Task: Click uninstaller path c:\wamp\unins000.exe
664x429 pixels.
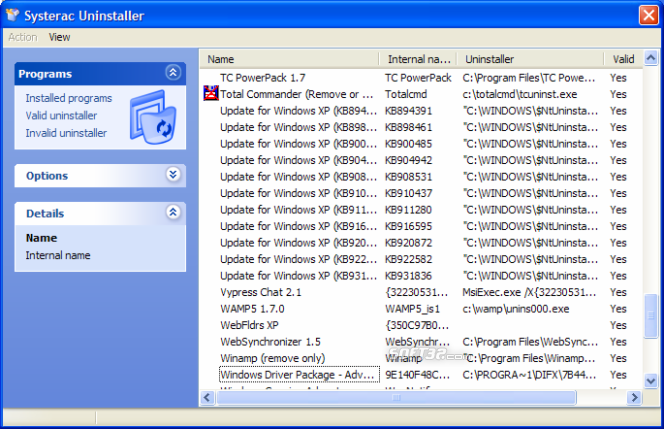Action: [x=515, y=309]
